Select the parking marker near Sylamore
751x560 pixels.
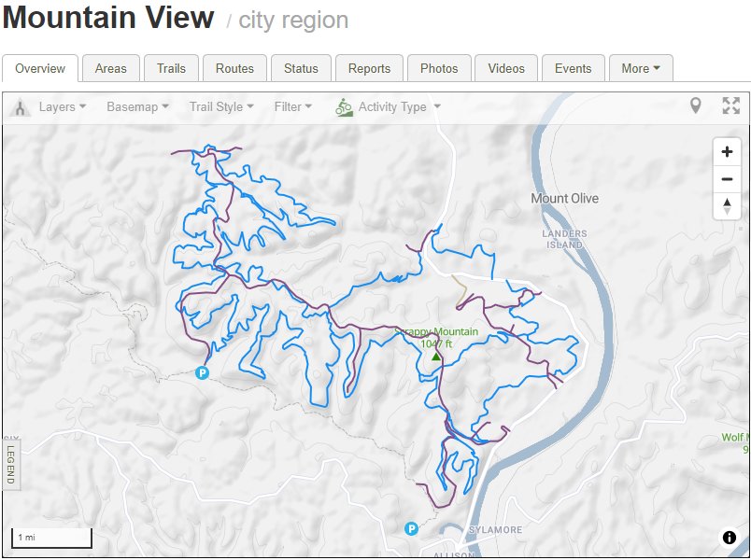coord(411,528)
